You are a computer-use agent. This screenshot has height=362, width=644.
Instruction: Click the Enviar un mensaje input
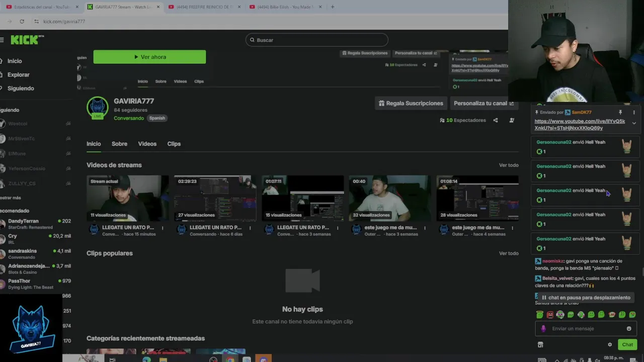pos(586,328)
